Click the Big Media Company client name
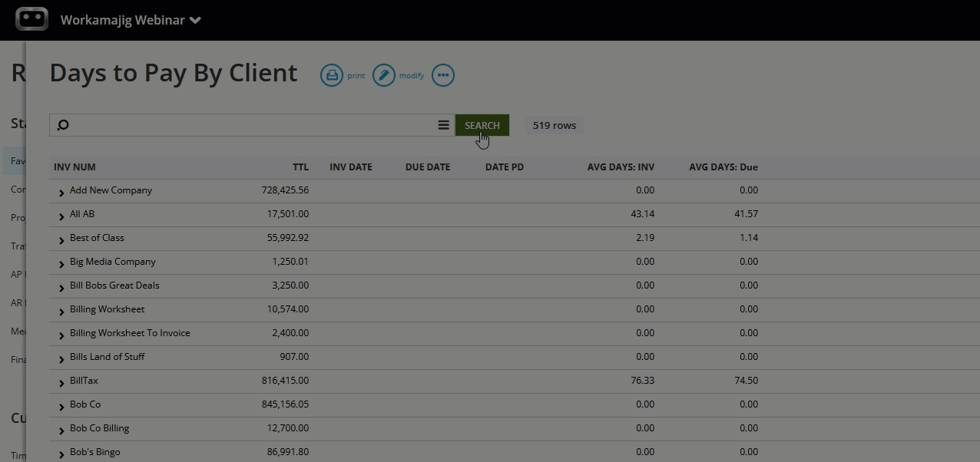 tap(113, 262)
